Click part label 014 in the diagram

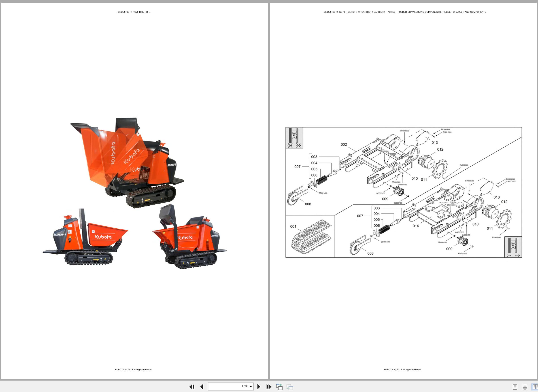[x=416, y=226]
